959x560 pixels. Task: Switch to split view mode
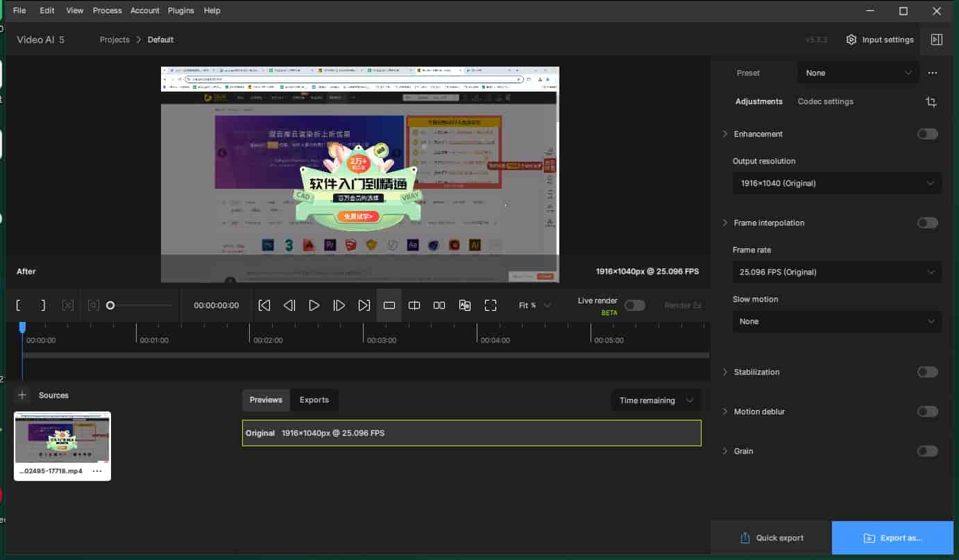click(x=414, y=305)
